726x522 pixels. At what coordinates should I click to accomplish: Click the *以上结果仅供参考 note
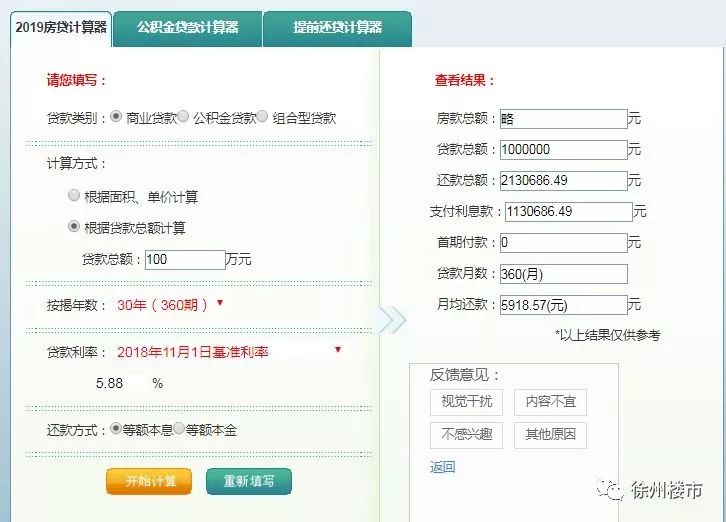607,335
